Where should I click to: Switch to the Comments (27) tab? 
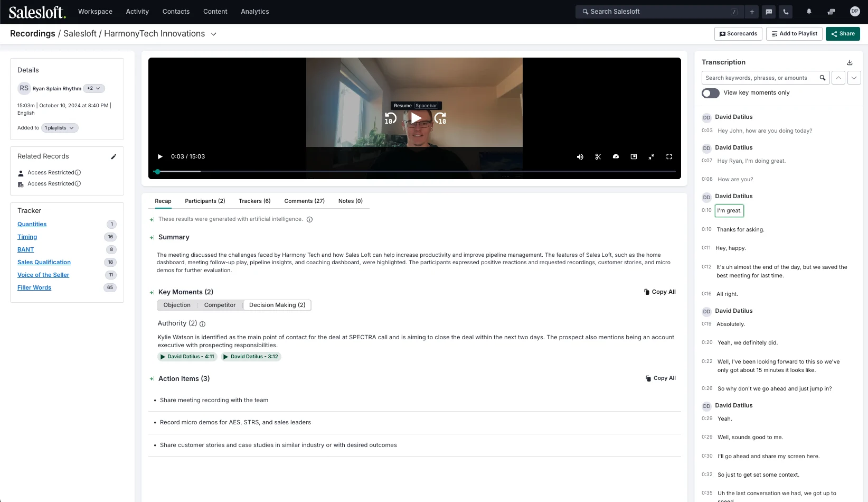[304, 201]
